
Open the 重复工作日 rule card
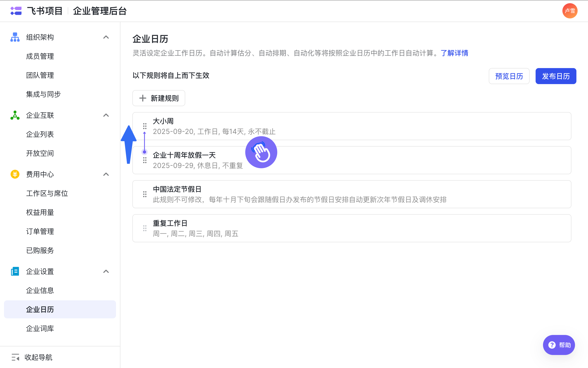coord(352,228)
